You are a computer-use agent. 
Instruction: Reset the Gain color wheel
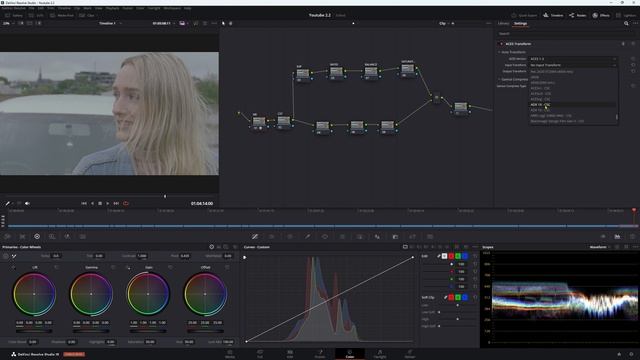pyautogui.click(x=170, y=267)
